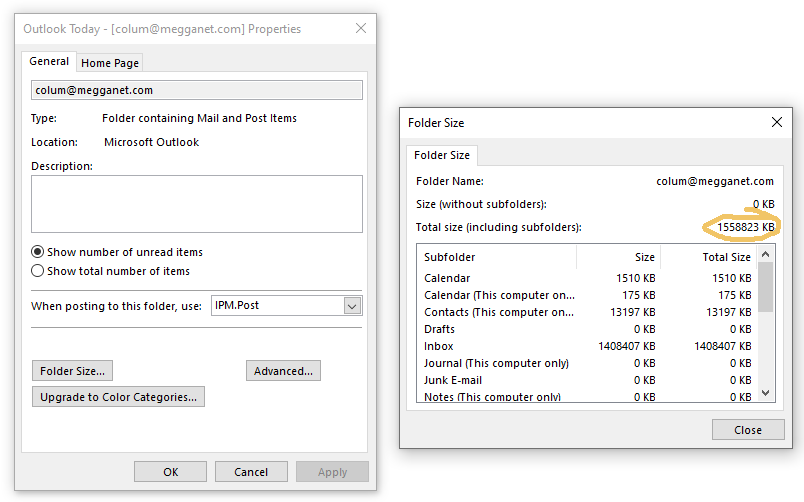This screenshot has width=804, height=502.
Task: Click the Close button in Folder Size
Action: pyautogui.click(x=747, y=430)
